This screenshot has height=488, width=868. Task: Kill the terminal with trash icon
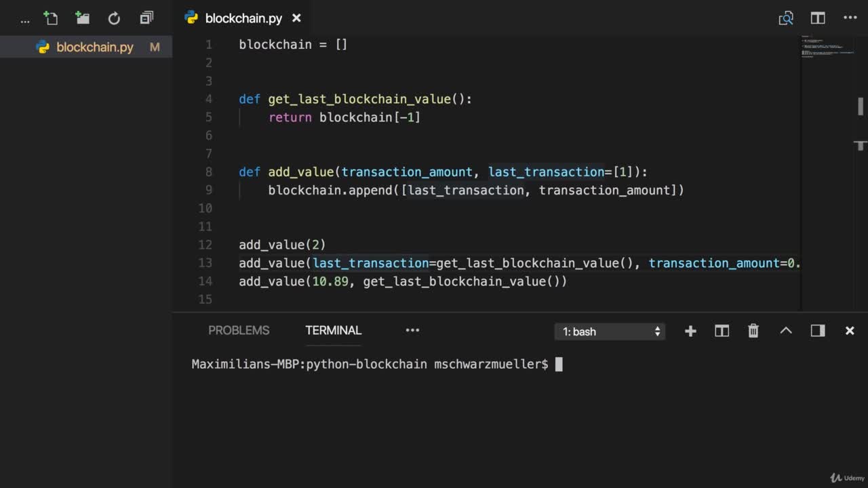pos(753,331)
